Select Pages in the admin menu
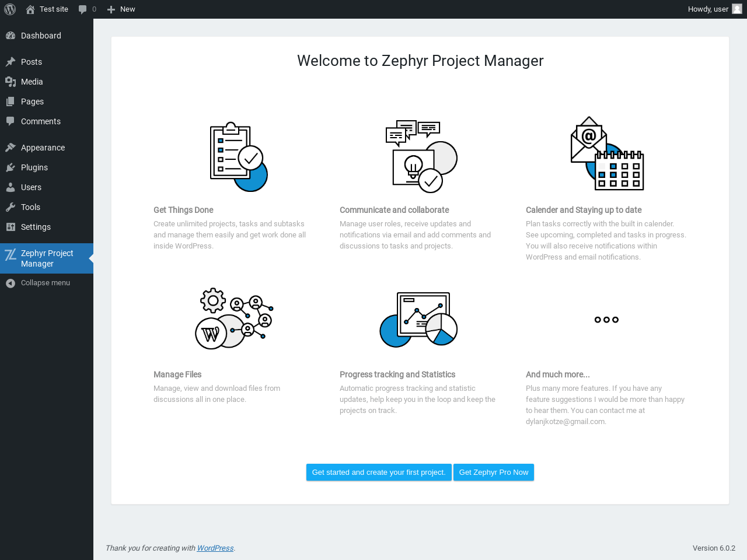 coord(47,101)
